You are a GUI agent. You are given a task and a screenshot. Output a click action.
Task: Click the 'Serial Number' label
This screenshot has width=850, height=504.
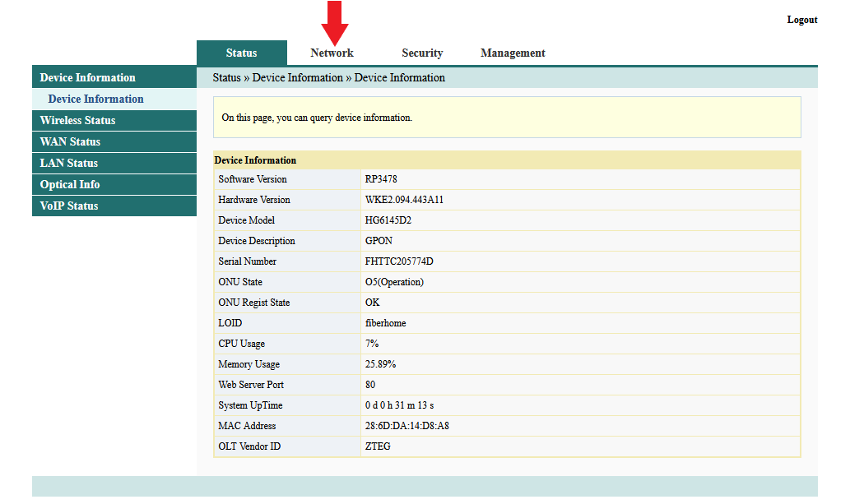click(248, 261)
